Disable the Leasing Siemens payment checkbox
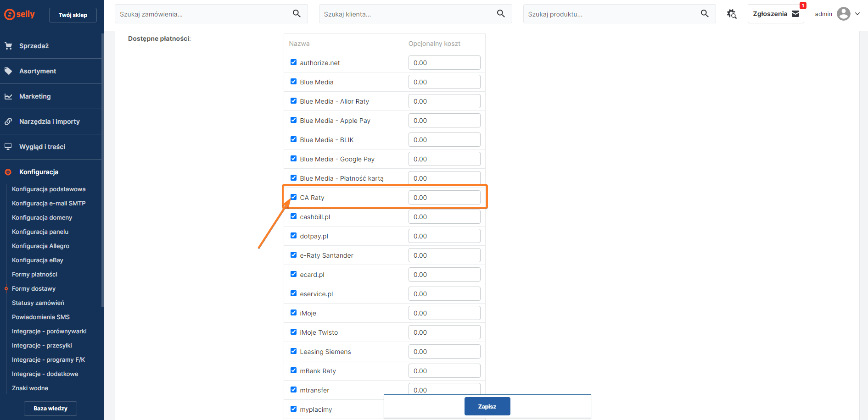Screen dimensions: 868x420 click(293, 351)
